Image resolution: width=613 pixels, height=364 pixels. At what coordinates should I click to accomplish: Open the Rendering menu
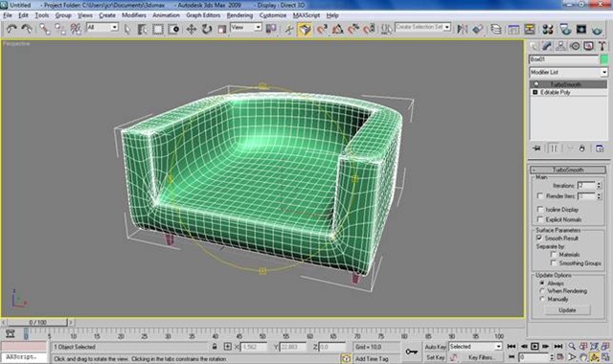239,15
